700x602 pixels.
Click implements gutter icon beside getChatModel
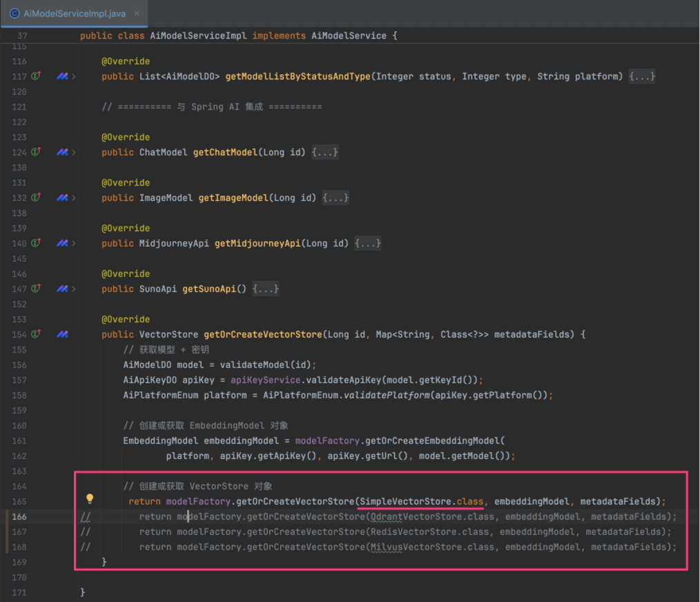(36, 152)
